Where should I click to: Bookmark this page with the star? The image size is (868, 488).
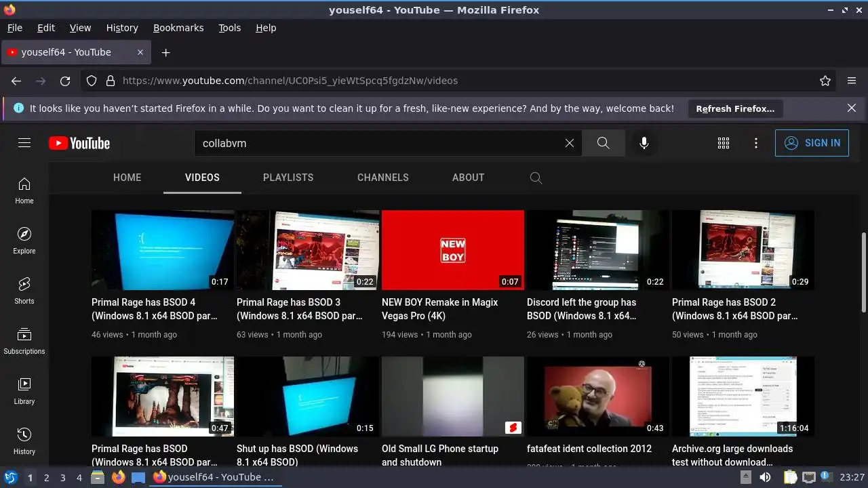tap(825, 81)
